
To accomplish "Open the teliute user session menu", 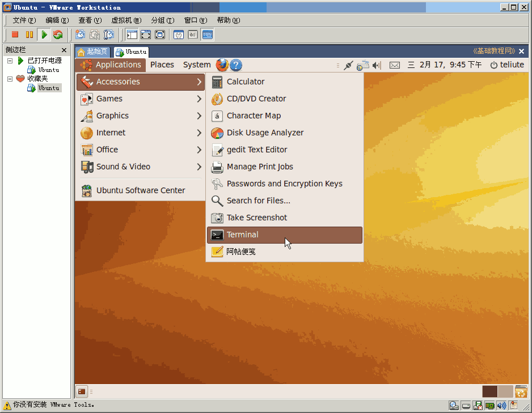I will 507,65.
